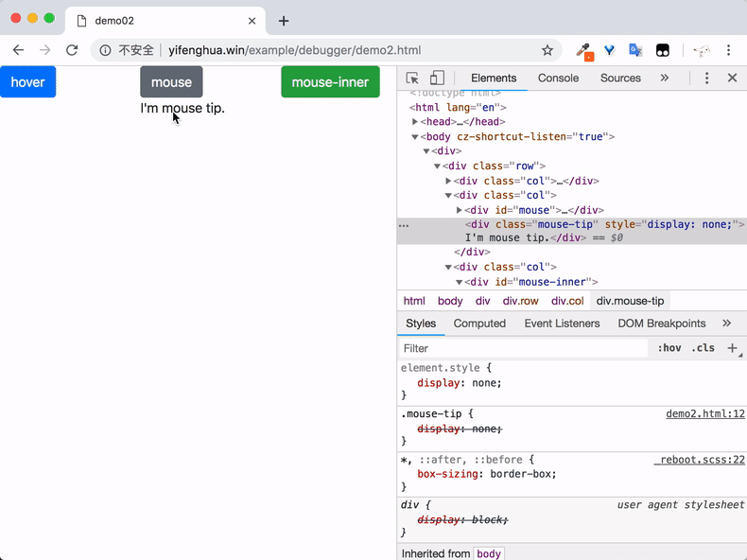This screenshot has width=747, height=560.
Task: Select the Styles tab
Action: coord(421,324)
